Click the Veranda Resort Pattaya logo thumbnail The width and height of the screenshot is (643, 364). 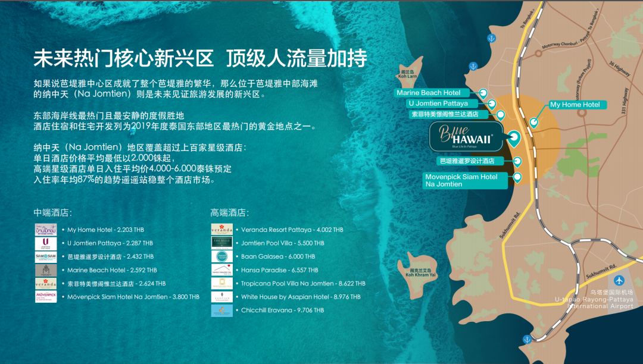pos(222,230)
